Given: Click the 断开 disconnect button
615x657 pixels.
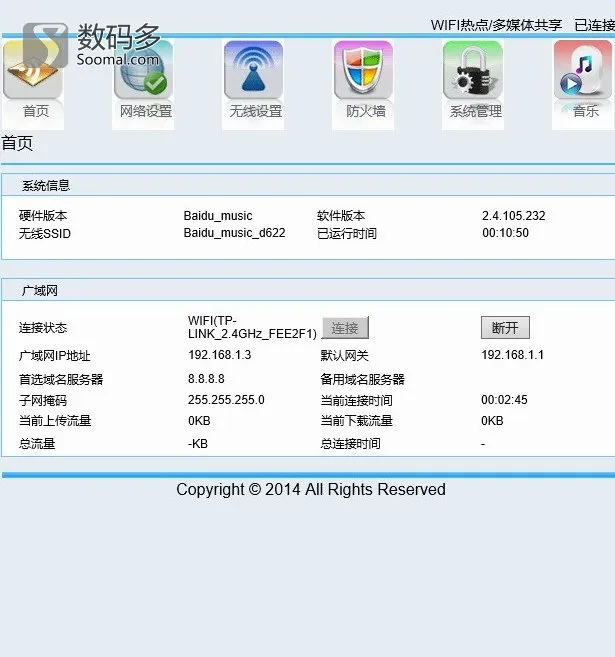Looking at the screenshot, I should coord(505,328).
